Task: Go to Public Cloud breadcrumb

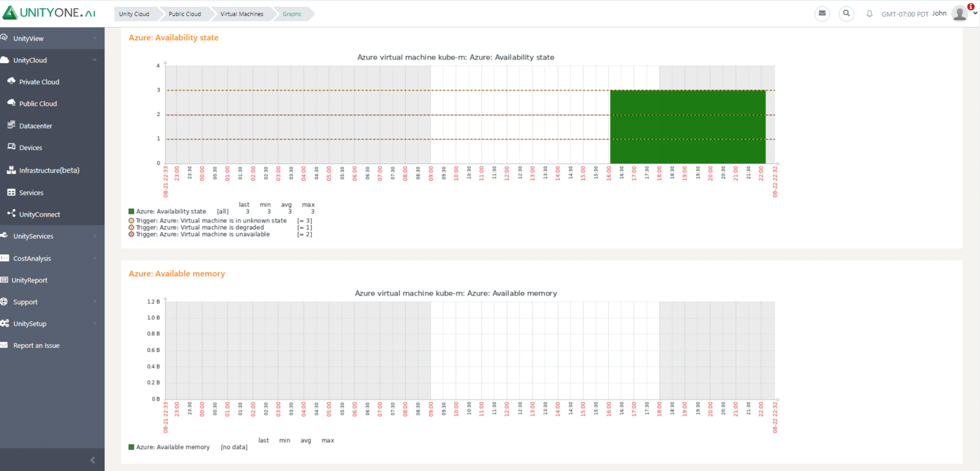Action: 185,14
